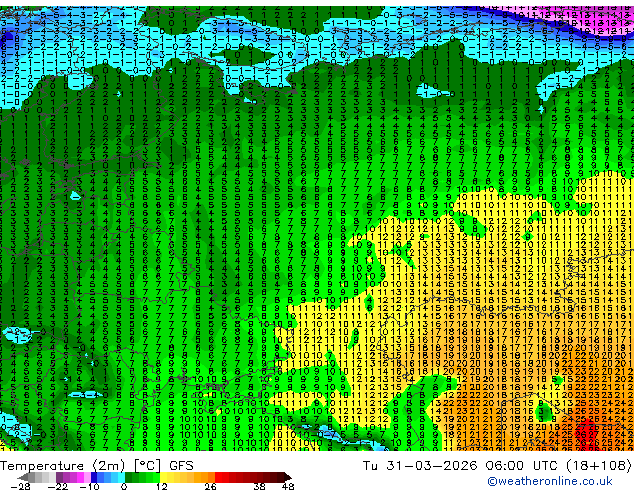Click the '38' legend label

[x=259, y=486]
